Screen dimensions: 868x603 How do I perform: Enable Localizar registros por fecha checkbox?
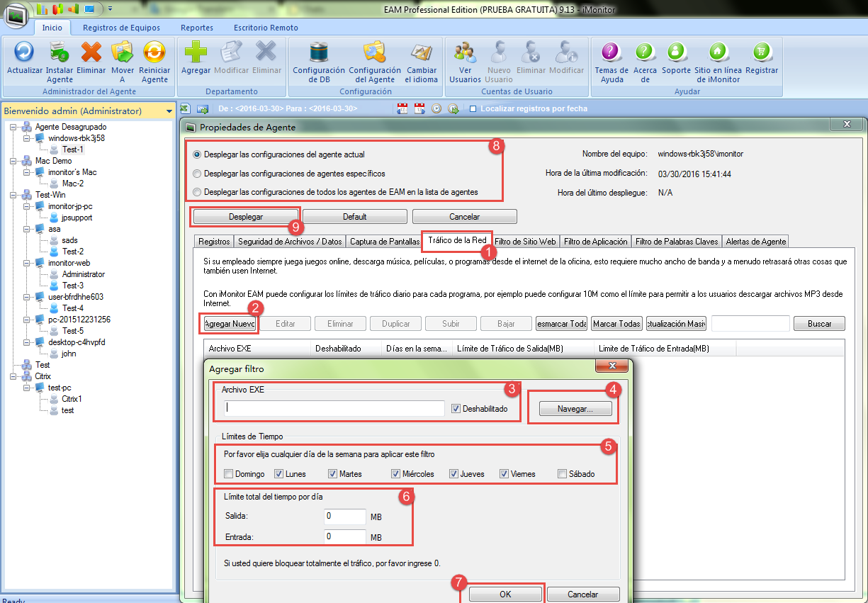(x=473, y=108)
